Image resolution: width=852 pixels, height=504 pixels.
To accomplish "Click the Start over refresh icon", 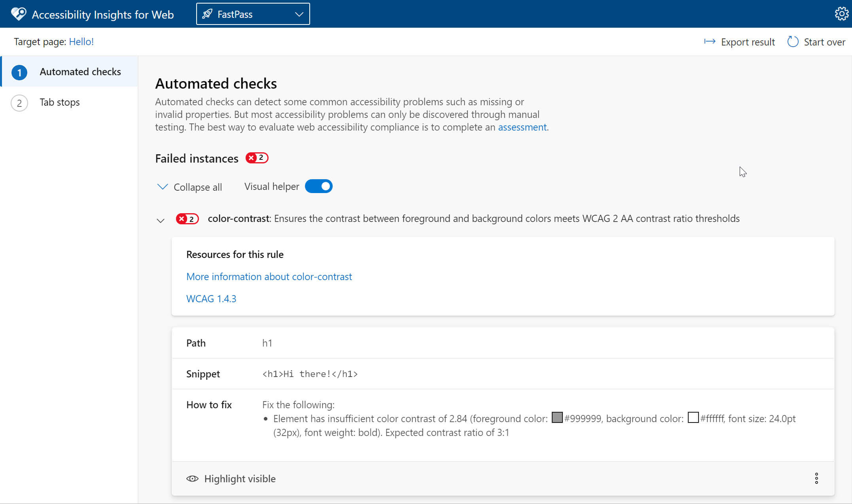I will coord(793,42).
